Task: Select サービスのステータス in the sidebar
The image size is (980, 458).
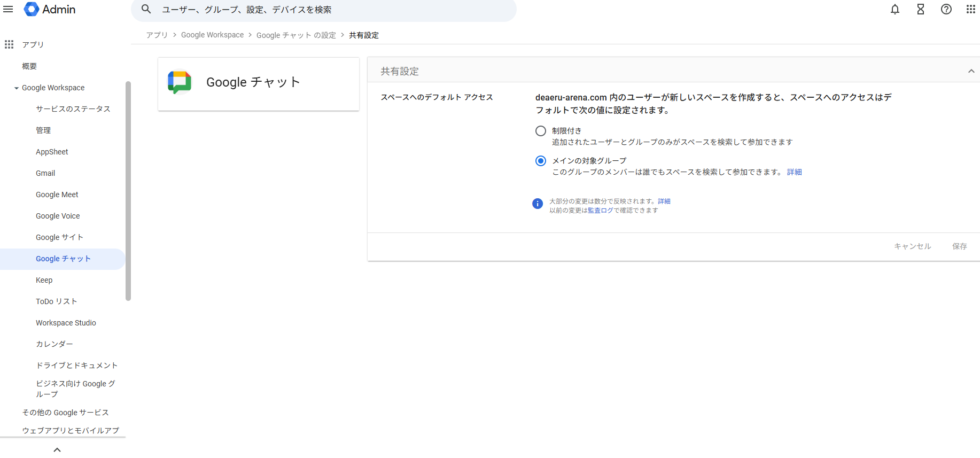Action: [73, 109]
